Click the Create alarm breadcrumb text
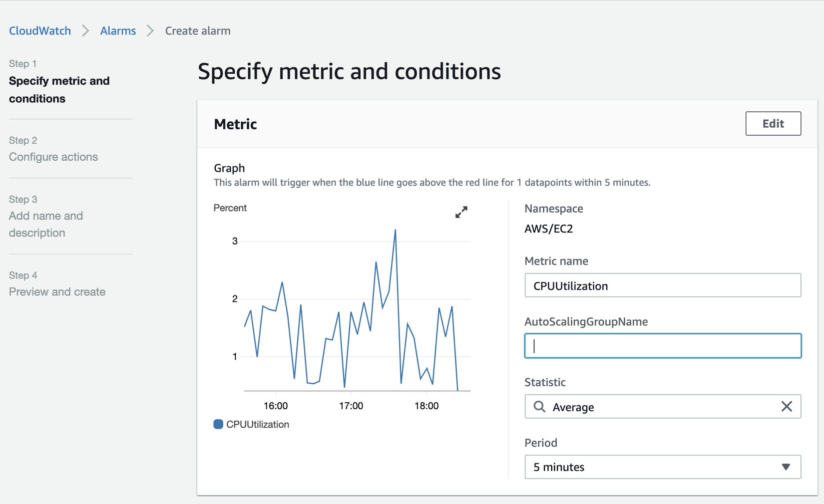Image resolution: width=824 pixels, height=504 pixels. point(198,31)
